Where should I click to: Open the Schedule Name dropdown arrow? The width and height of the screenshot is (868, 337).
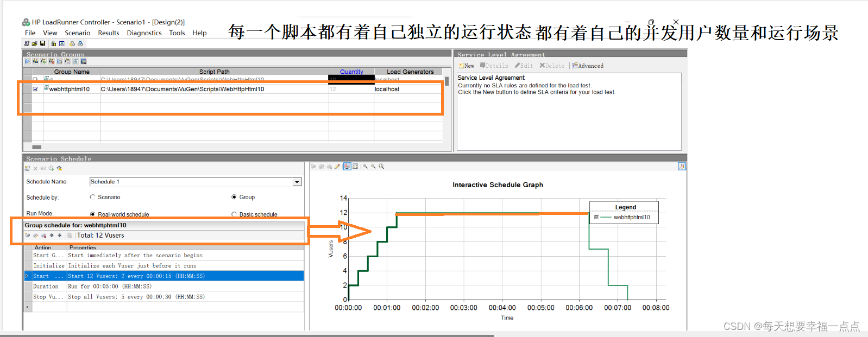pos(297,182)
